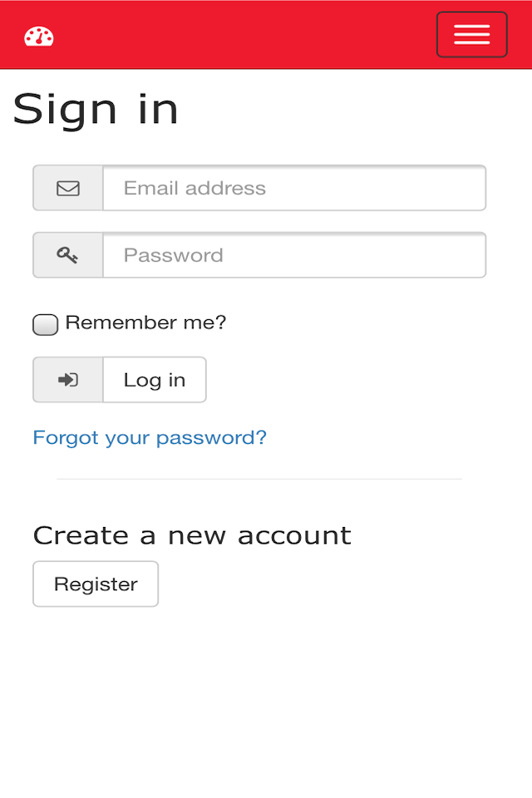Click the 'Sign in' page heading
The height and width of the screenshot is (798, 532).
(x=96, y=110)
